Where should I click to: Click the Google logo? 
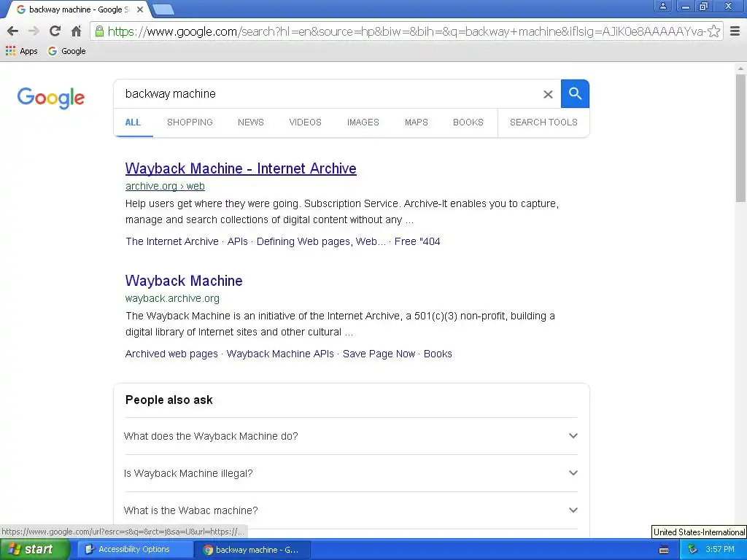coord(51,98)
